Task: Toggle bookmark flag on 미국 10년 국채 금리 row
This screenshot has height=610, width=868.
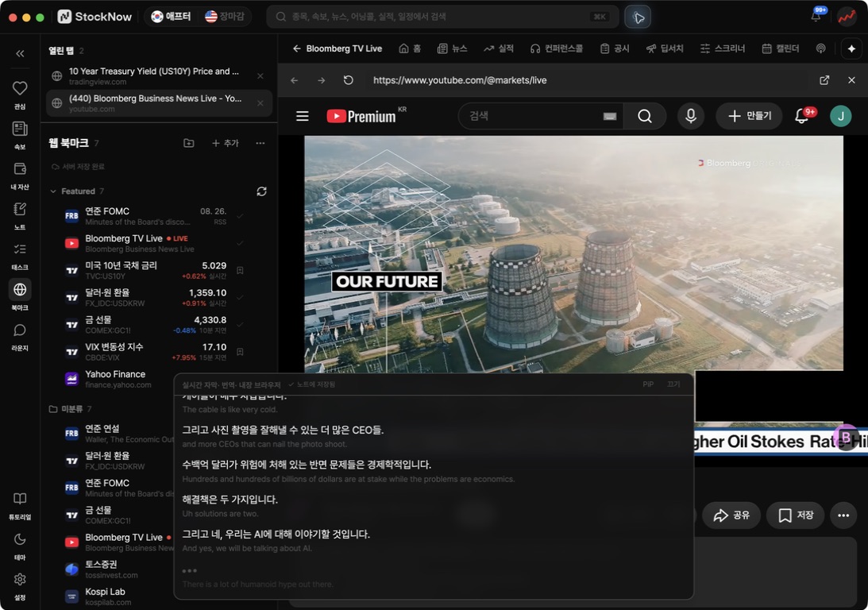Action: (x=241, y=271)
